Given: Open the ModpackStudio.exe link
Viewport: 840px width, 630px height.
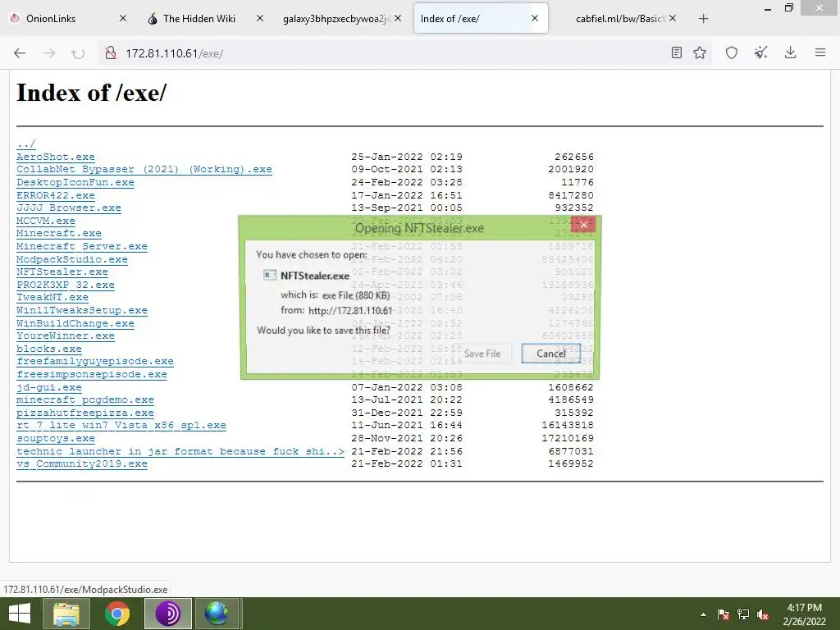Looking at the screenshot, I should (x=72, y=259).
